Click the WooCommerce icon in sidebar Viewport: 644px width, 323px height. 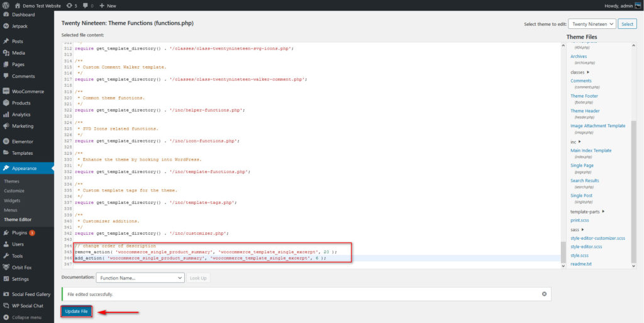[6, 92]
